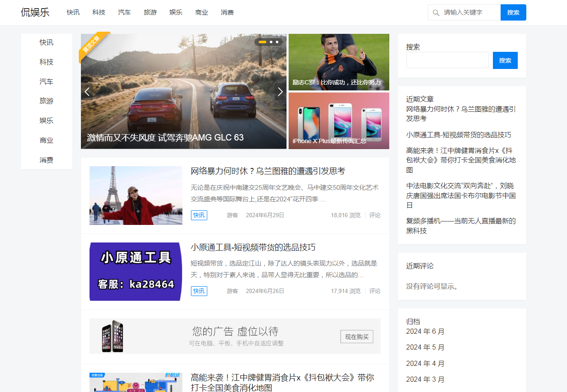Go to previous carousel slide arrow
Screen dimensions: 567x392
point(87,91)
